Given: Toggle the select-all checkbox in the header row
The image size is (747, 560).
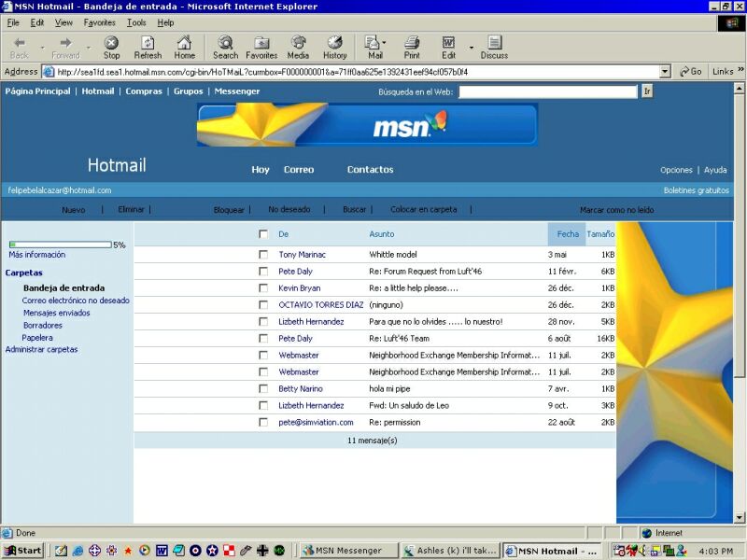Looking at the screenshot, I should (263, 234).
